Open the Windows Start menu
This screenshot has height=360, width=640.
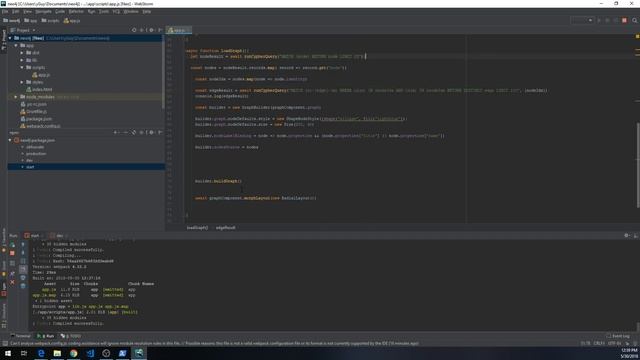(7, 353)
